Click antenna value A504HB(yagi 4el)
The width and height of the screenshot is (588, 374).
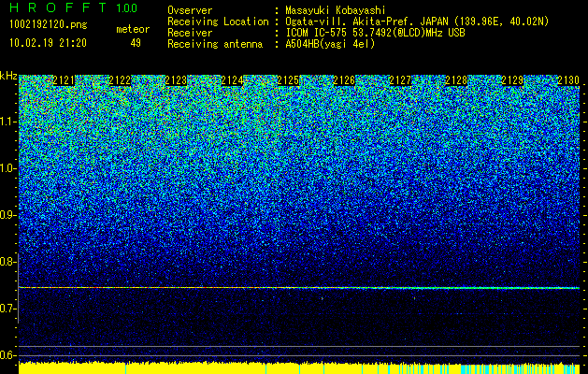(330, 44)
